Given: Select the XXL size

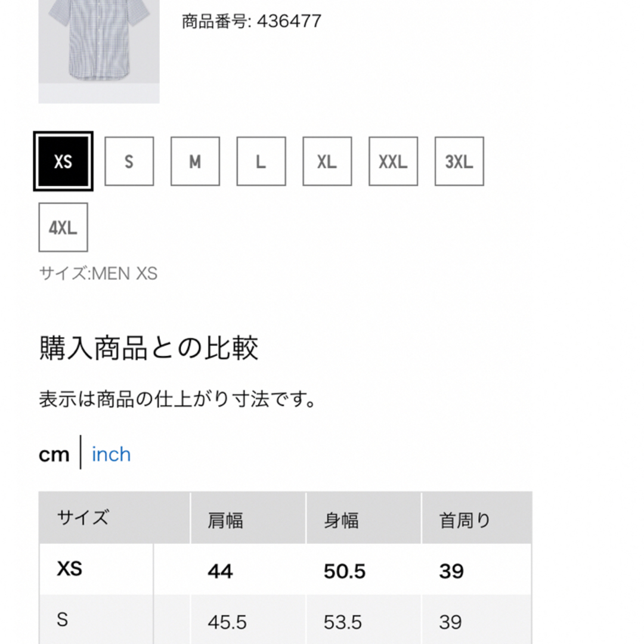Looking at the screenshot, I should [394, 162].
